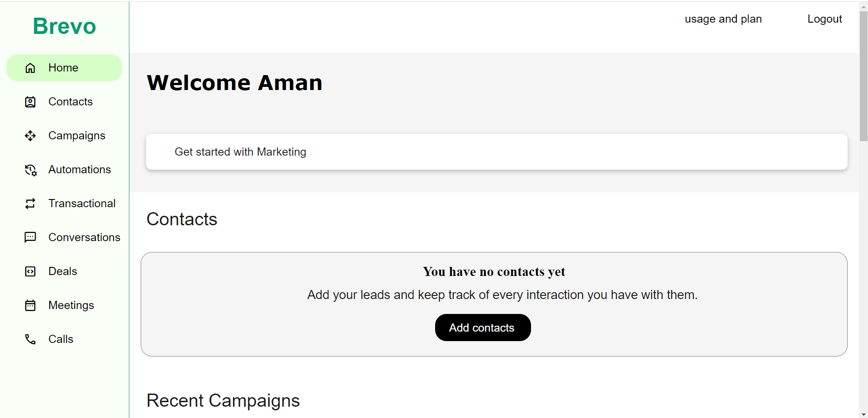This screenshot has height=418, width=868.
Task: Open usage and plan
Action: coord(722,19)
